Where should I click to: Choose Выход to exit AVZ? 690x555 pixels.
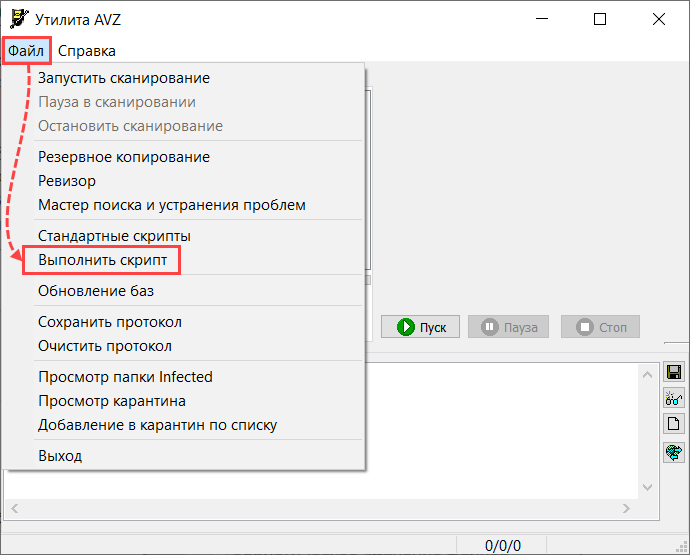pos(185,456)
